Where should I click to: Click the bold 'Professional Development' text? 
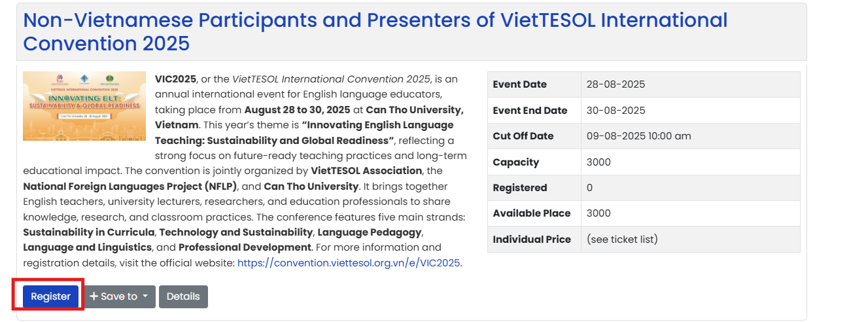pyautogui.click(x=245, y=247)
